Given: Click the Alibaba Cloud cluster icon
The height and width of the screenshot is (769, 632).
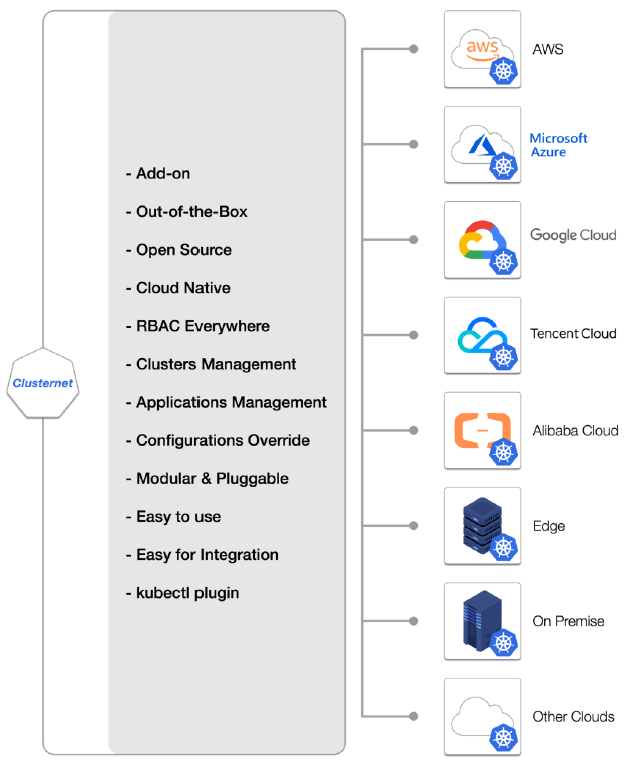Looking at the screenshot, I should pos(482,431).
